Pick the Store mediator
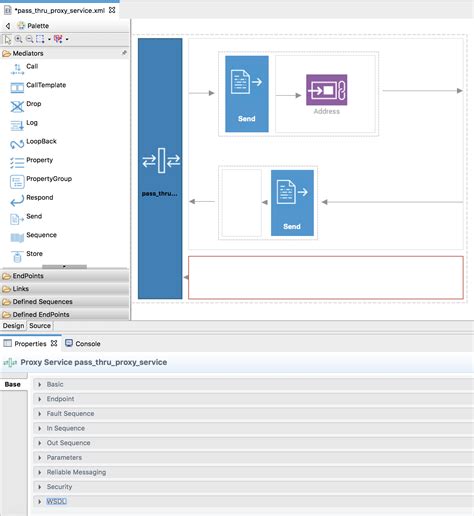 tap(27, 255)
